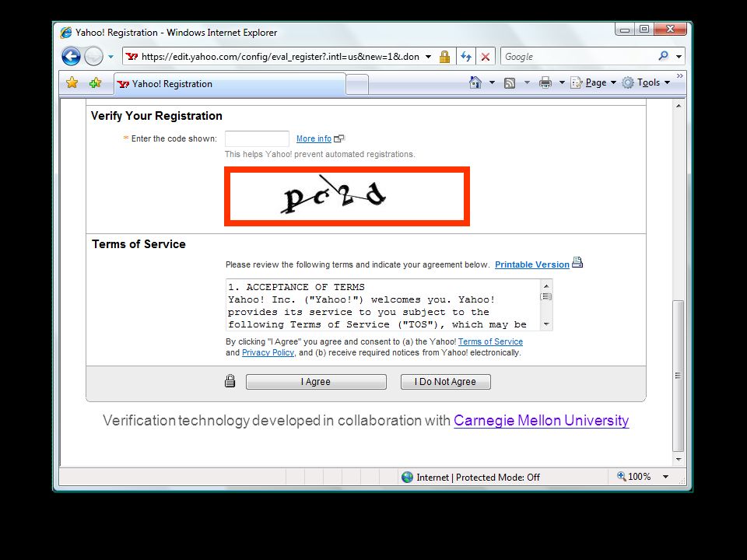Image resolution: width=747 pixels, height=560 pixels.
Task: Click the Add to Favorites icon
Action: (95, 83)
